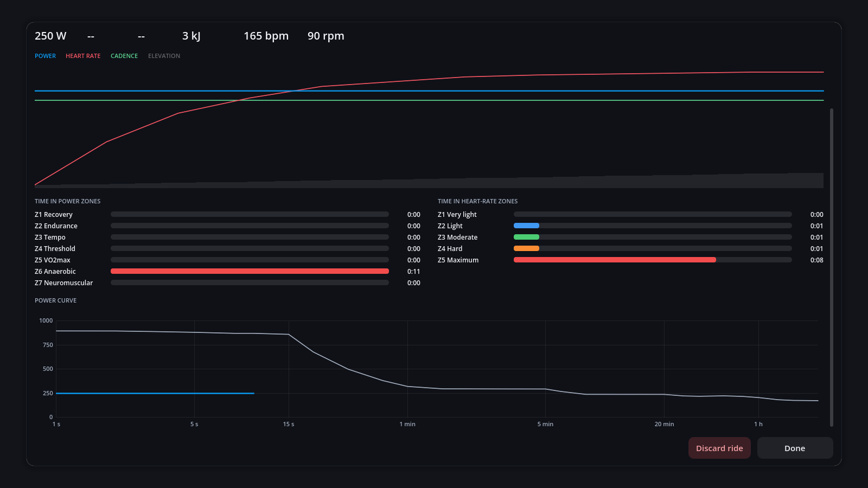This screenshot has width=868, height=488.
Task: Click the 750 power curve y-axis label
Action: click(x=48, y=345)
